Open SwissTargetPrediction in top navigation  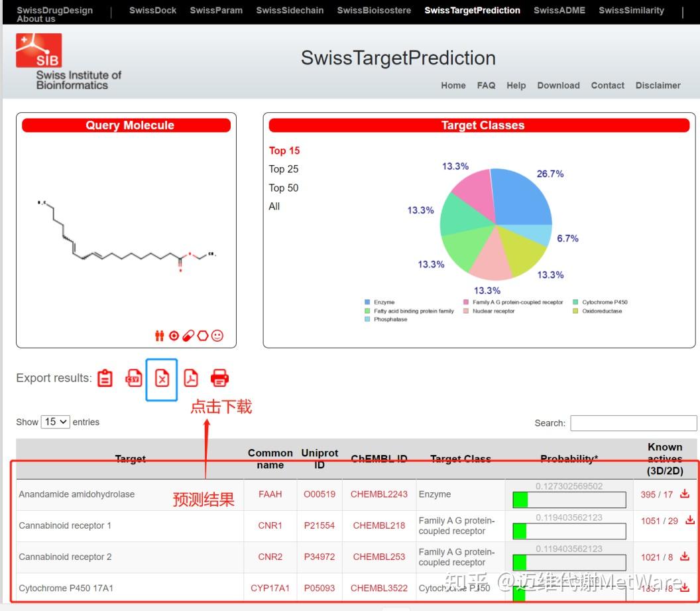[473, 10]
